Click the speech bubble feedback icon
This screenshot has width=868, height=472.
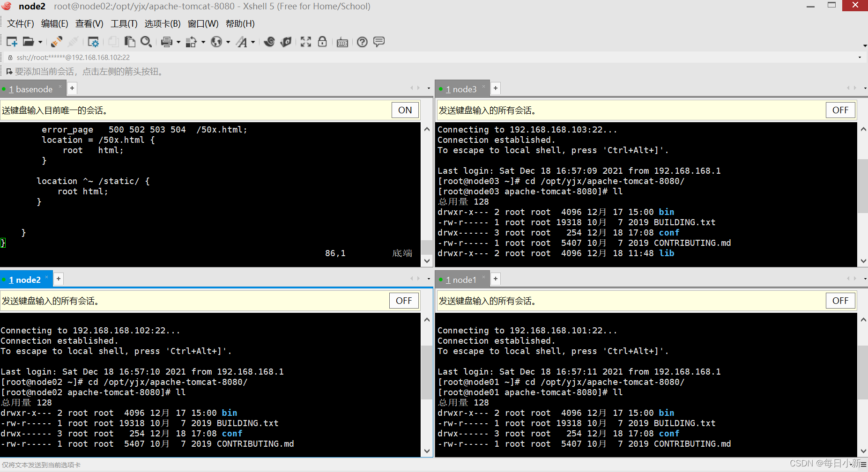click(x=379, y=42)
